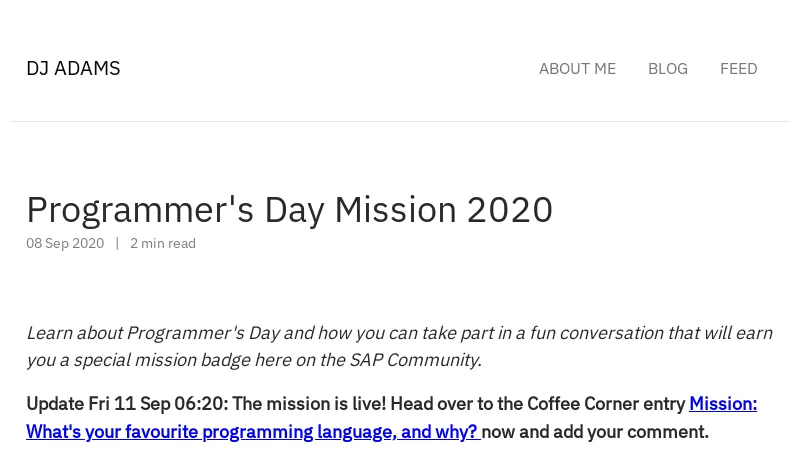
Task: Click the Programmer's Day Mission 2020 heading
Action: point(289,210)
